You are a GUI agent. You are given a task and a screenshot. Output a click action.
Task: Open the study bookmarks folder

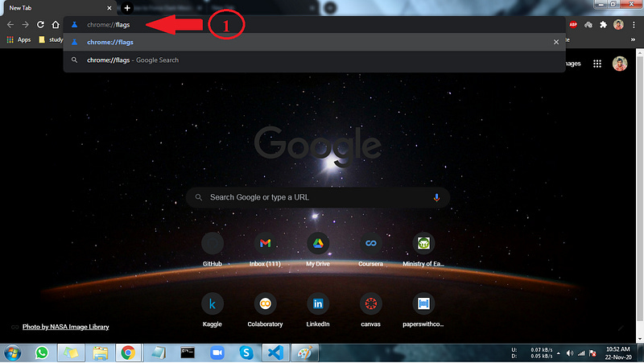tap(51, 39)
